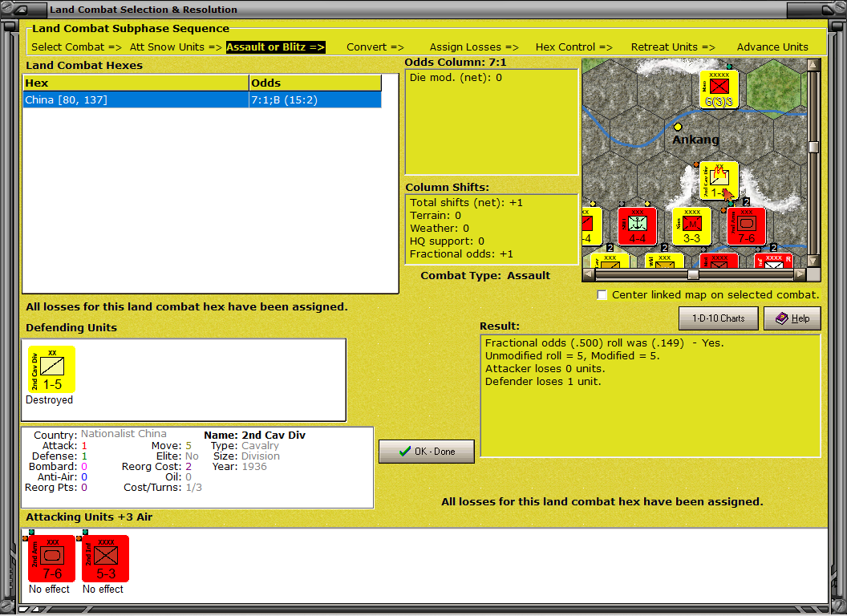This screenshot has height=616, width=847.
Task: Click the Attacker loses 0 units text
Action: click(545, 368)
